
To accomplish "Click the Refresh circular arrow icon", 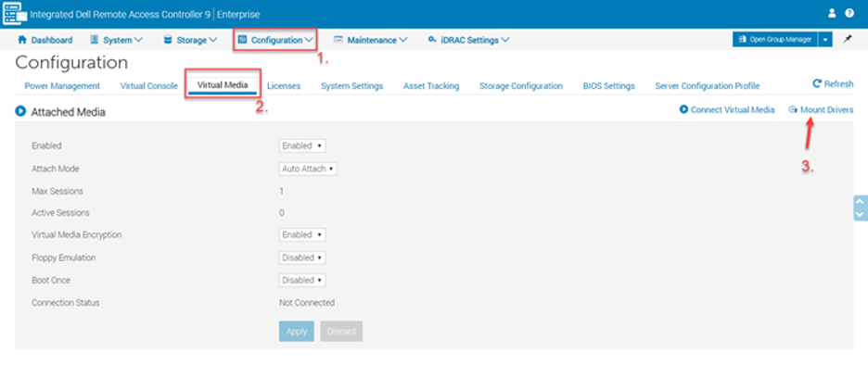I will [817, 84].
